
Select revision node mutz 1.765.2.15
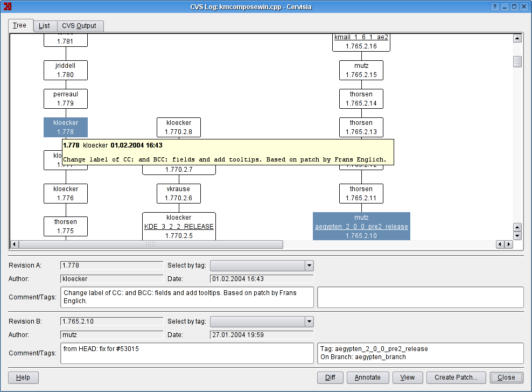click(x=361, y=70)
